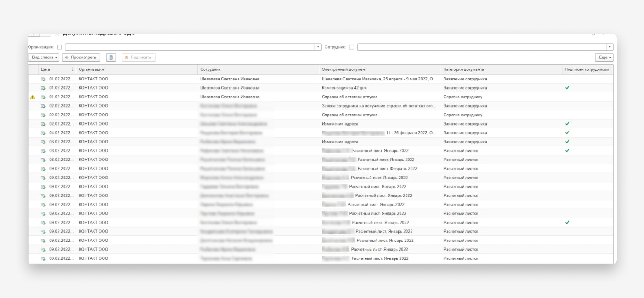Viewport: 644px width, 298px height.
Task: Sort by Категория документа column header
Action: pos(464,69)
